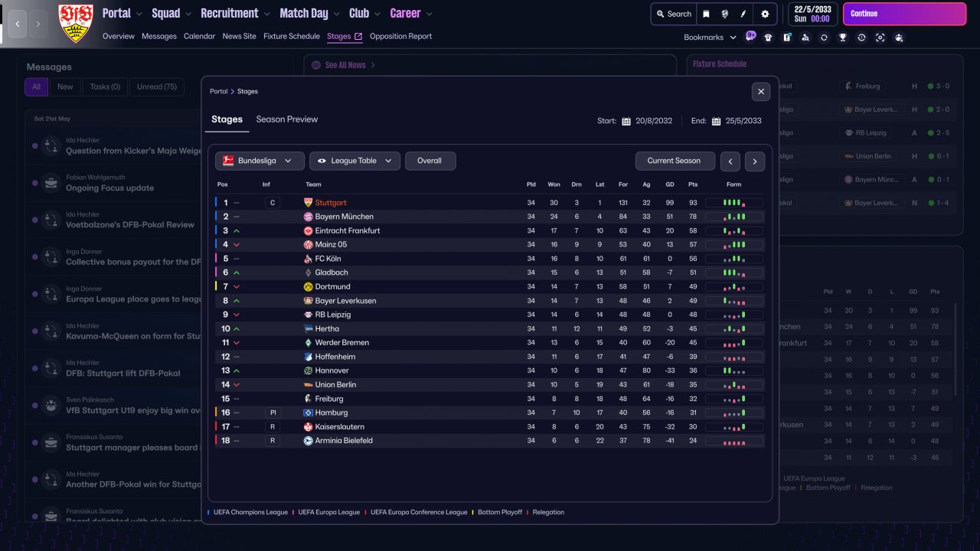The height and width of the screenshot is (551, 980).
Task: Expand the Bookmarks dropdown
Action: (x=710, y=37)
